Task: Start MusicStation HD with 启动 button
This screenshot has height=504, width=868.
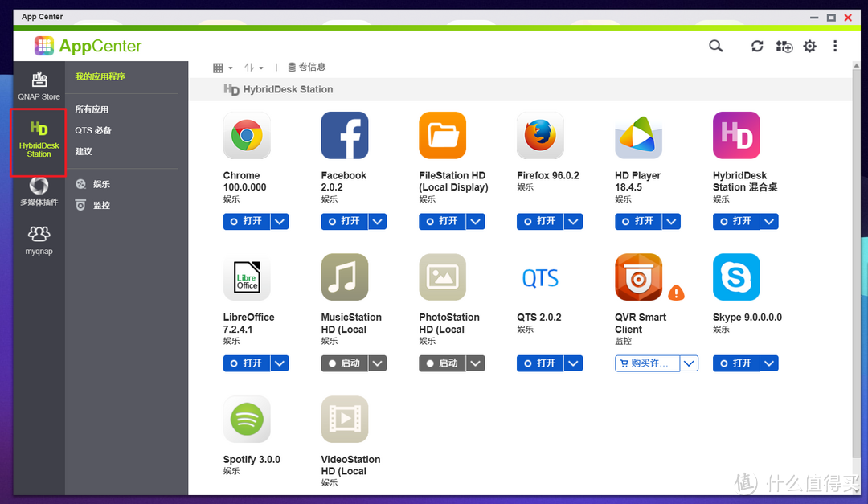Action: [x=344, y=363]
